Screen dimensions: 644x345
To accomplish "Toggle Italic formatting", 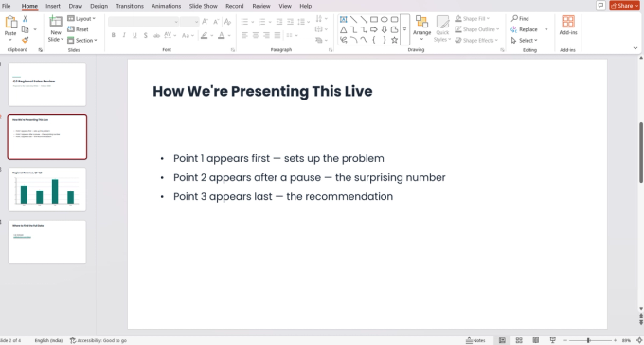I will 124,35.
